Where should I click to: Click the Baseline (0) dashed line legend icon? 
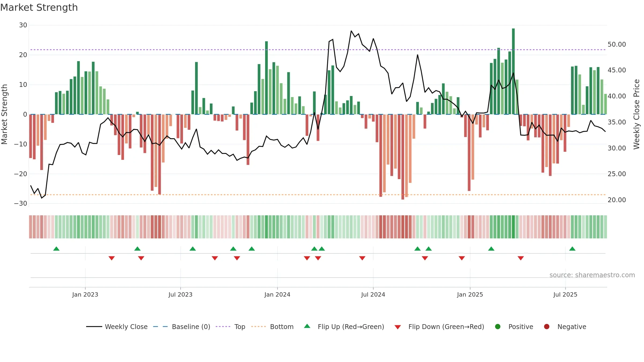pos(160,327)
